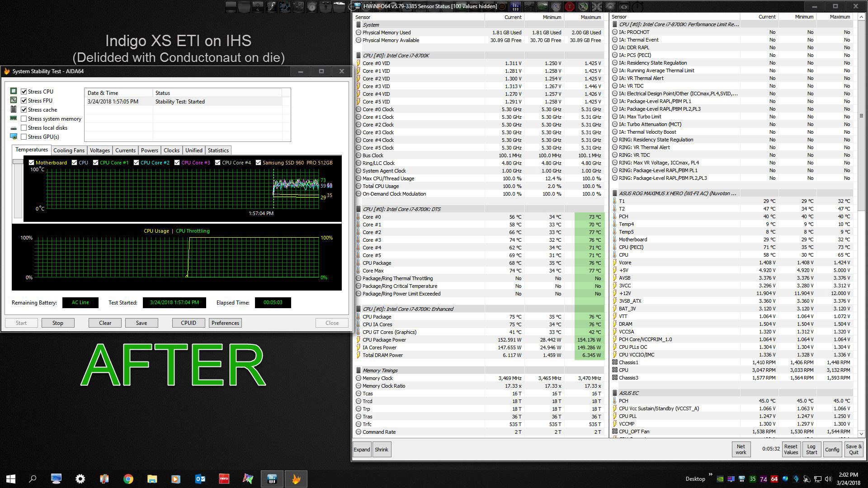Click the Stress system memory RAM icon

pyautogui.click(x=14, y=118)
